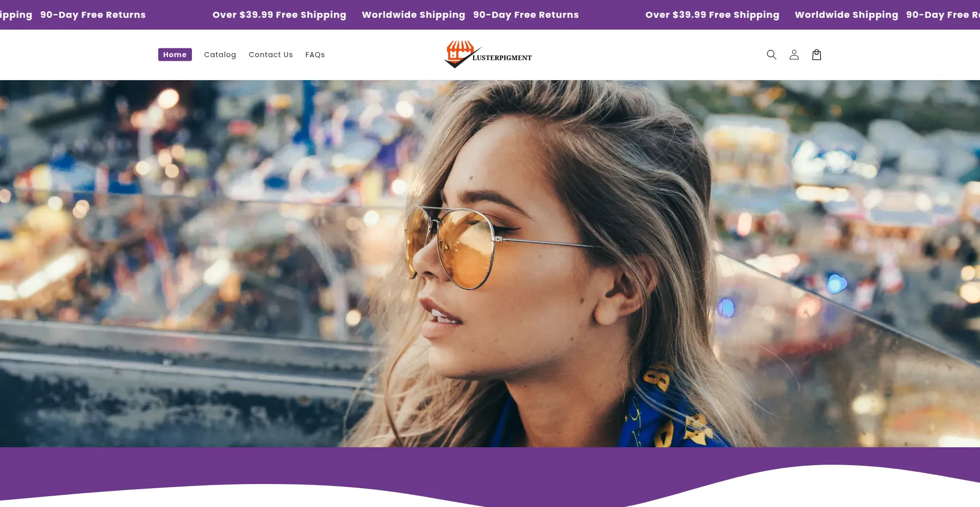Click an 'Over $39.99 Free Shipping' announcement
Screen dimensions: 980x507
click(x=279, y=15)
